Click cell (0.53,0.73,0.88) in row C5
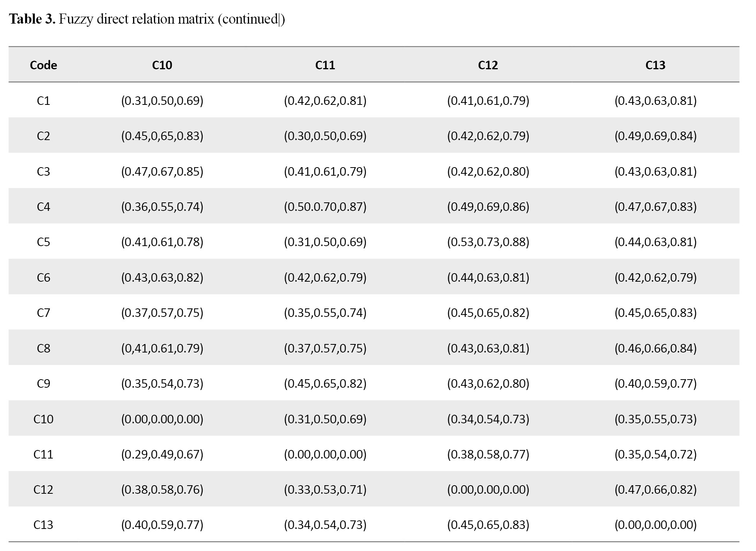Image resolution: width=756 pixels, height=551 pixels. pyautogui.click(x=488, y=242)
